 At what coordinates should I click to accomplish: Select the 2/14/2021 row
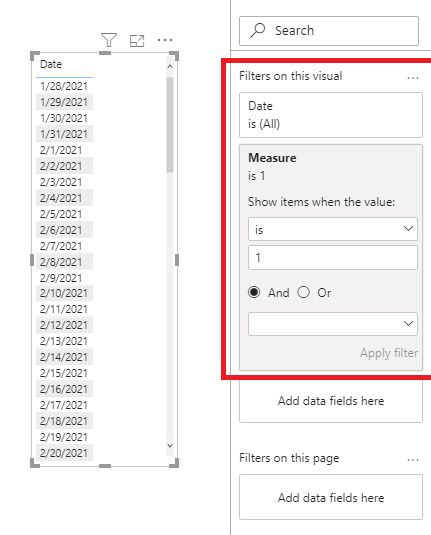click(64, 357)
